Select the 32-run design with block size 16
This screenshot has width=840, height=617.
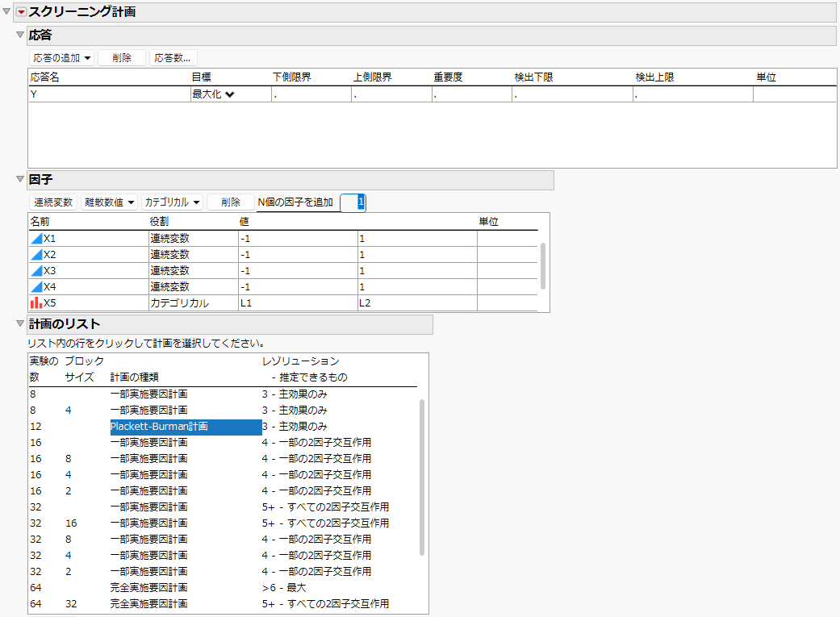pos(224,523)
